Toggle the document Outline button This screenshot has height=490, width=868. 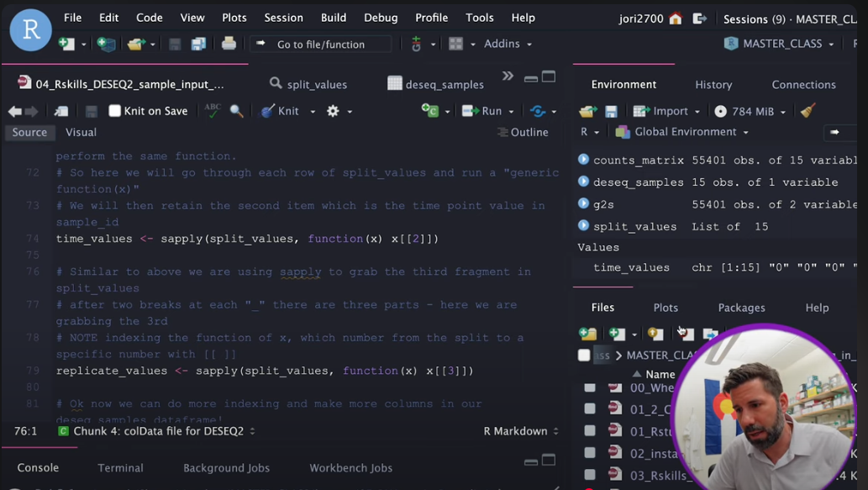click(x=523, y=132)
